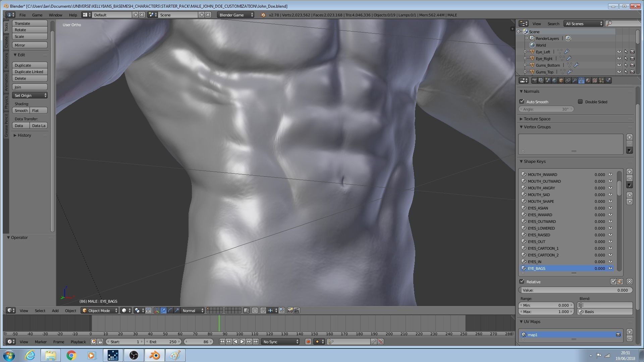Select the translate manipulator arrow icon
Viewport: 644px width, 362px height.
[x=163, y=310]
